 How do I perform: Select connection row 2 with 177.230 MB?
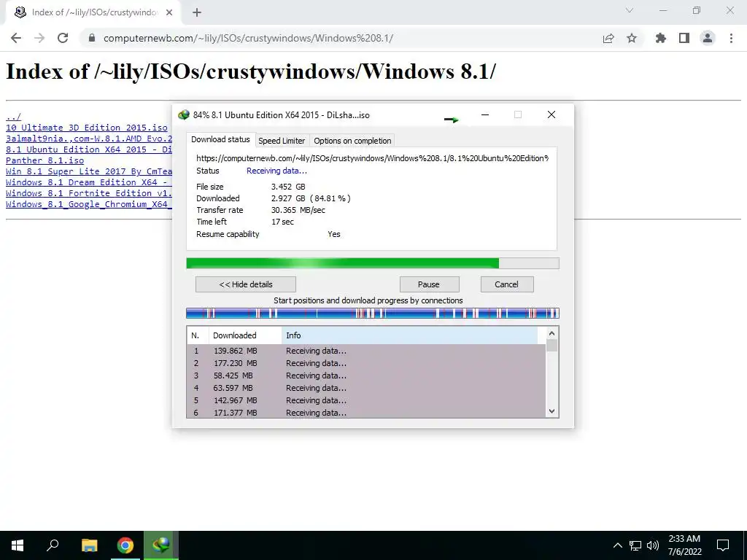pyautogui.click(x=366, y=363)
